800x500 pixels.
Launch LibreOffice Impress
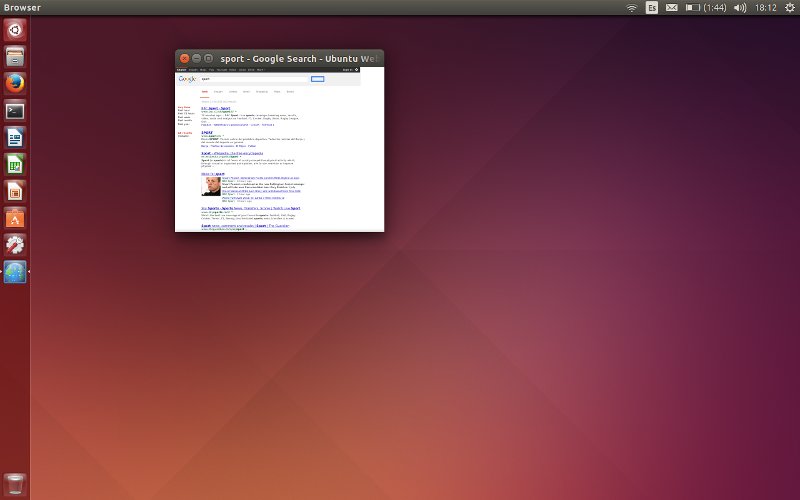15,191
